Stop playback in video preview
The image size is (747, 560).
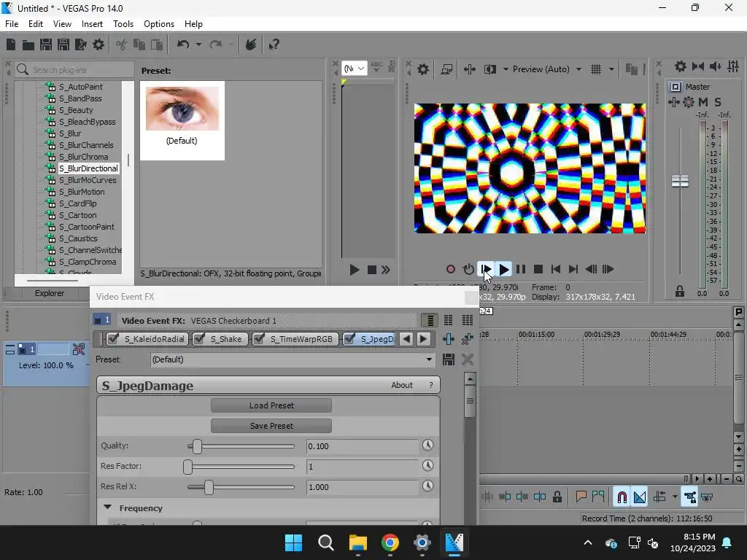coord(538,270)
